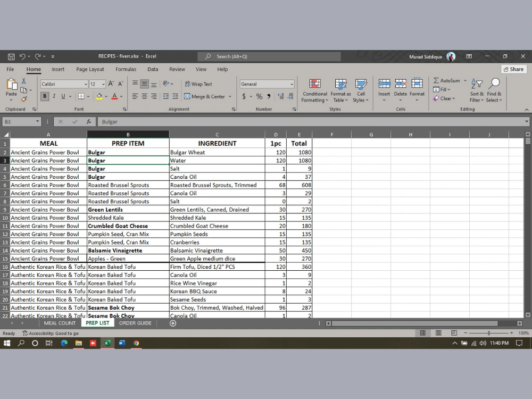Open the Calibri font name dropdown
Image resolution: width=532 pixels, height=399 pixels.
coord(86,84)
